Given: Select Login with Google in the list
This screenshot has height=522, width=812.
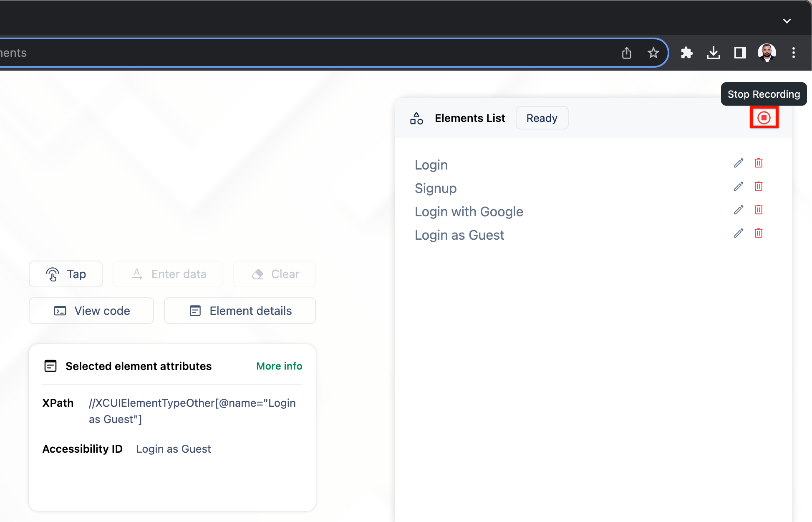Looking at the screenshot, I should pos(469,212).
